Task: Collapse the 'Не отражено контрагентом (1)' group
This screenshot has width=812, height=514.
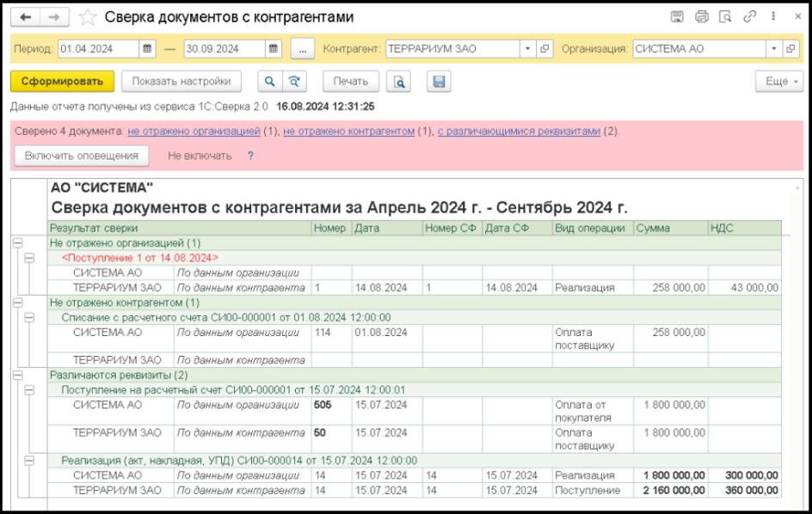Action: click(16, 303)
